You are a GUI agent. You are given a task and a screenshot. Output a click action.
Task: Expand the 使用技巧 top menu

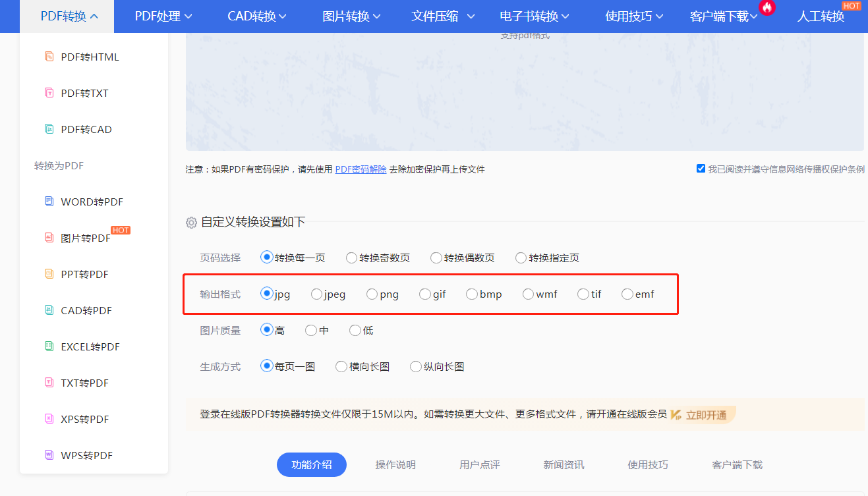pyautogui.click(x=633, y=16)
